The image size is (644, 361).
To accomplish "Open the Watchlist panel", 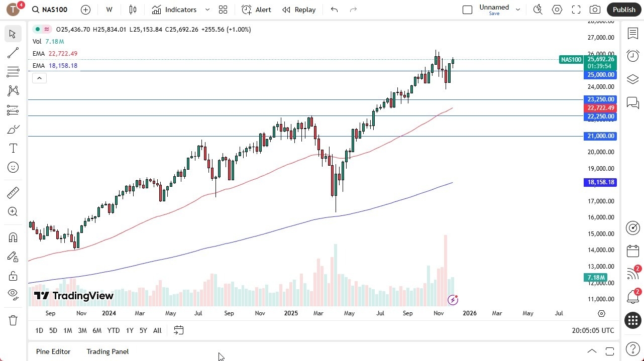I will [632, 33].
